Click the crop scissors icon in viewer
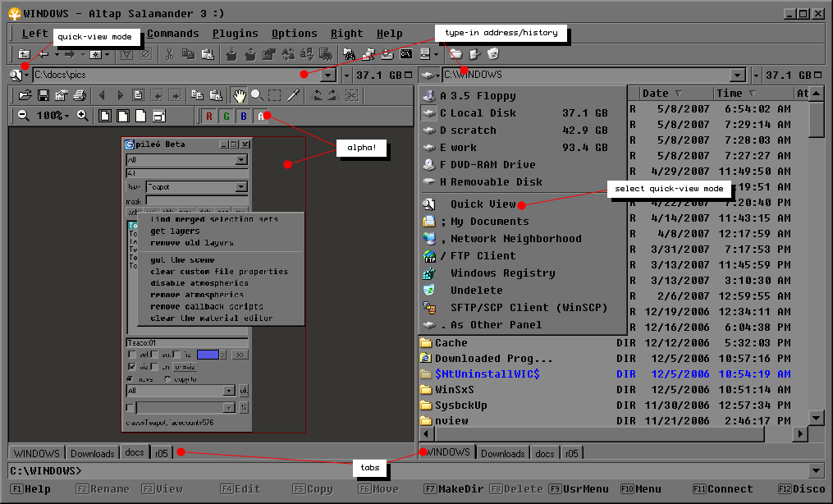The image size is (833, 504). pos(351,95)
